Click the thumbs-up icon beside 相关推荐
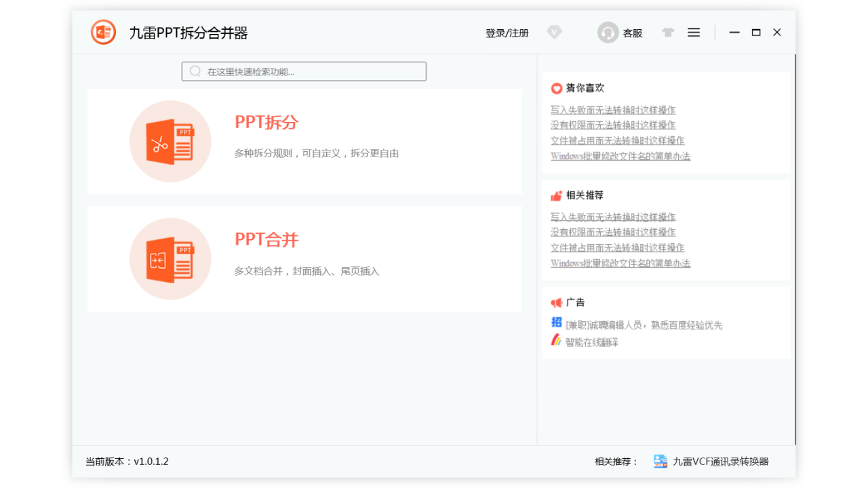Image resolution: width=868 pixels, height=488 pixels. (557, 195)
